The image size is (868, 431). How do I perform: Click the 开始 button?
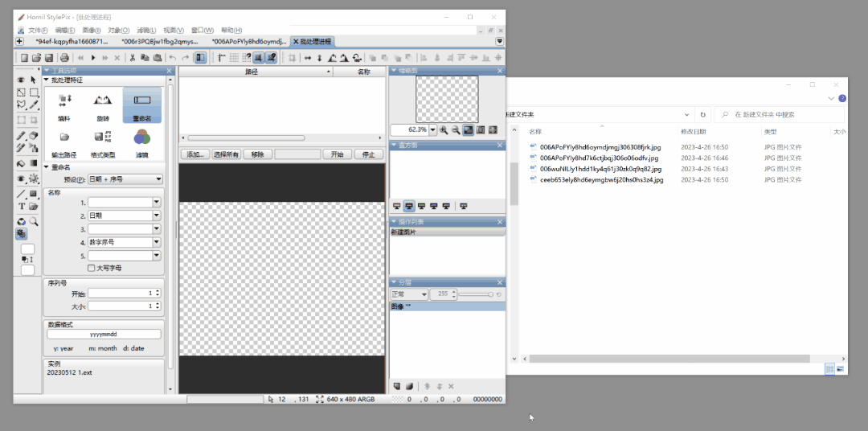point(337,154)
